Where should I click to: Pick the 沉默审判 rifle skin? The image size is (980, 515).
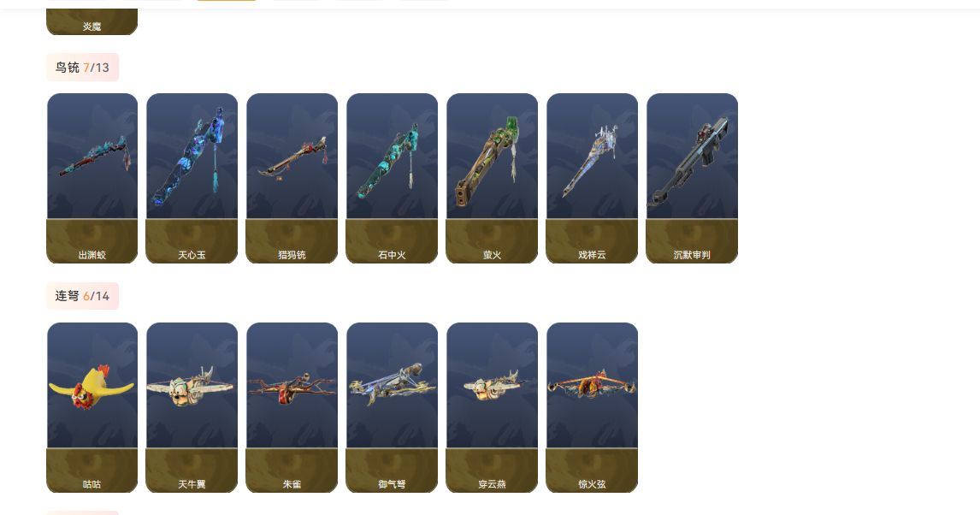tap(692, 178)
